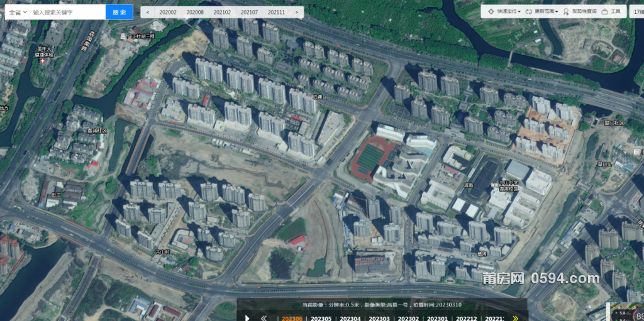
Task: Jump back with the « timeline arrows
Action: point(264,318)
